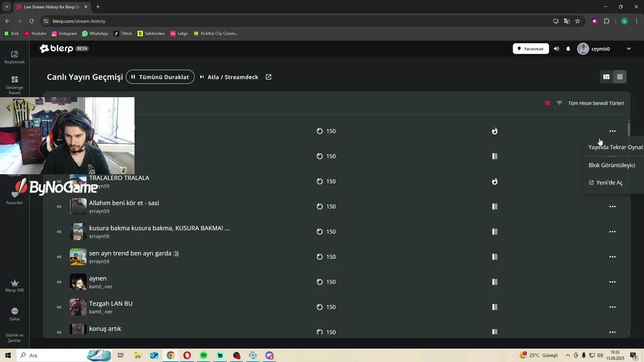Bookmark this page with star icon
This screenshot has height=362, width=644.
tap(578, 21)
